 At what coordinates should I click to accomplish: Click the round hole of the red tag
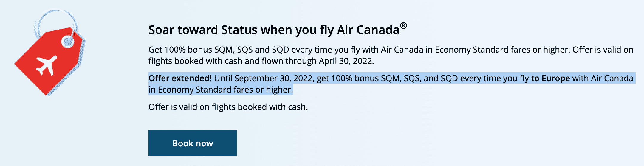pos(68,42)
